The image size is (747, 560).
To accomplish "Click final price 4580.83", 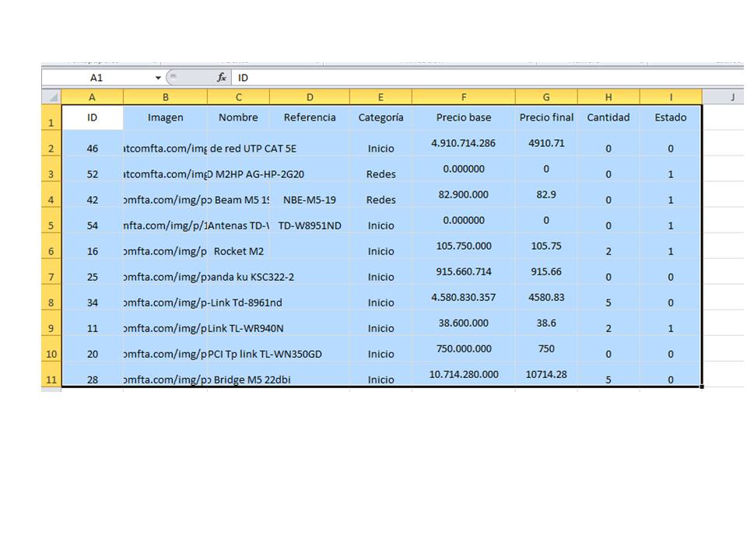I will click(546, 297).
